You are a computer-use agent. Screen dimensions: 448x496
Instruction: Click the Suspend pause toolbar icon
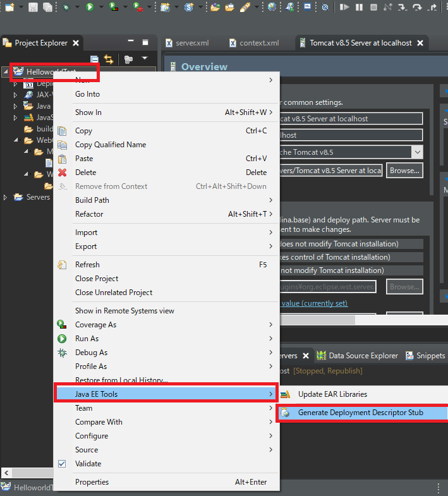(x=359, y=7)
